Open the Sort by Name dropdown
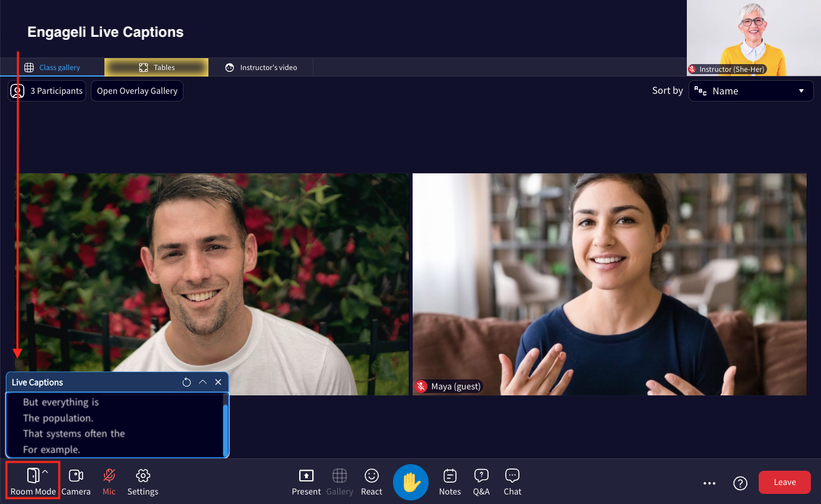Screen dimensions: 821x504 click(x=751, y=91)
